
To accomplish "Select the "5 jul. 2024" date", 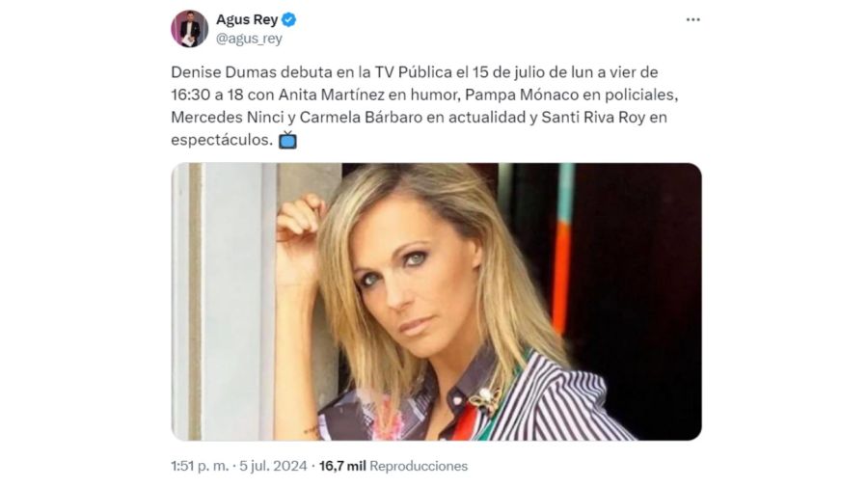I will click(273, 466).
